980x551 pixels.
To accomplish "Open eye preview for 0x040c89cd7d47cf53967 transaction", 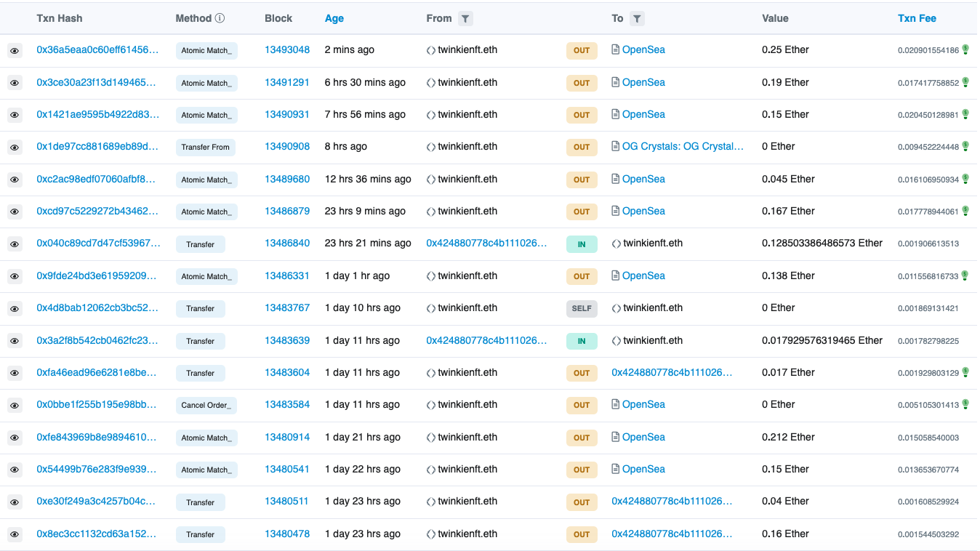I will pyautogui.click(x=15, y=244).
